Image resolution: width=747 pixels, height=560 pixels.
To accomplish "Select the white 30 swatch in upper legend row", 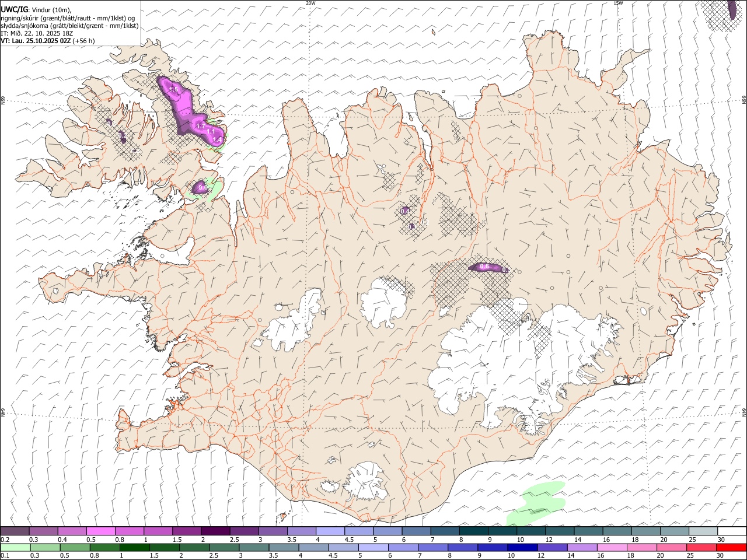I will point(732,531).
